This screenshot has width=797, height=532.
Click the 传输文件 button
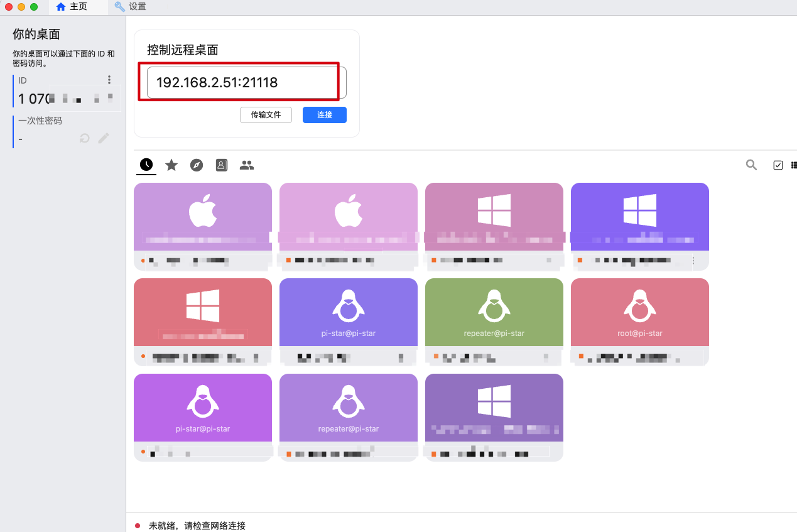pos(266,115)
